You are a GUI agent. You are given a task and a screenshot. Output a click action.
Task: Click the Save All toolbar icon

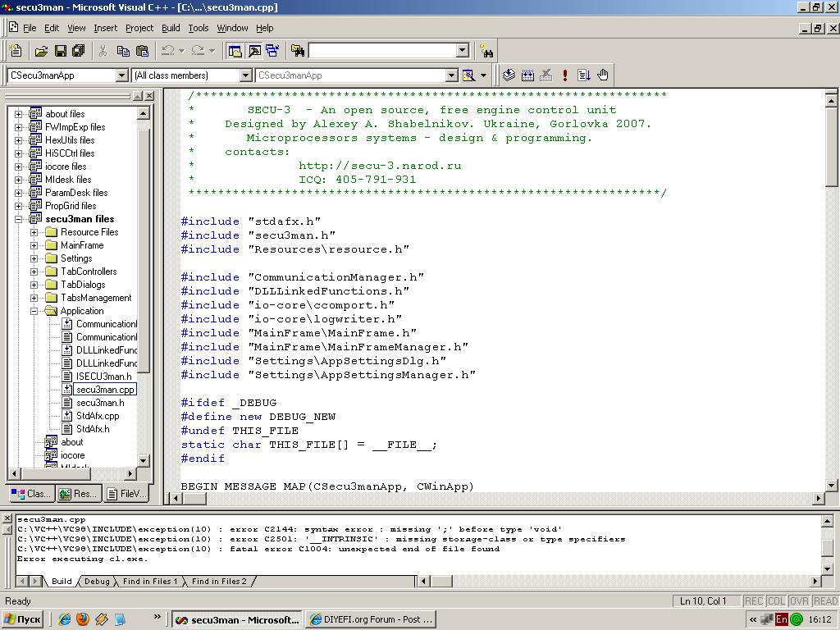coord(79,51)
